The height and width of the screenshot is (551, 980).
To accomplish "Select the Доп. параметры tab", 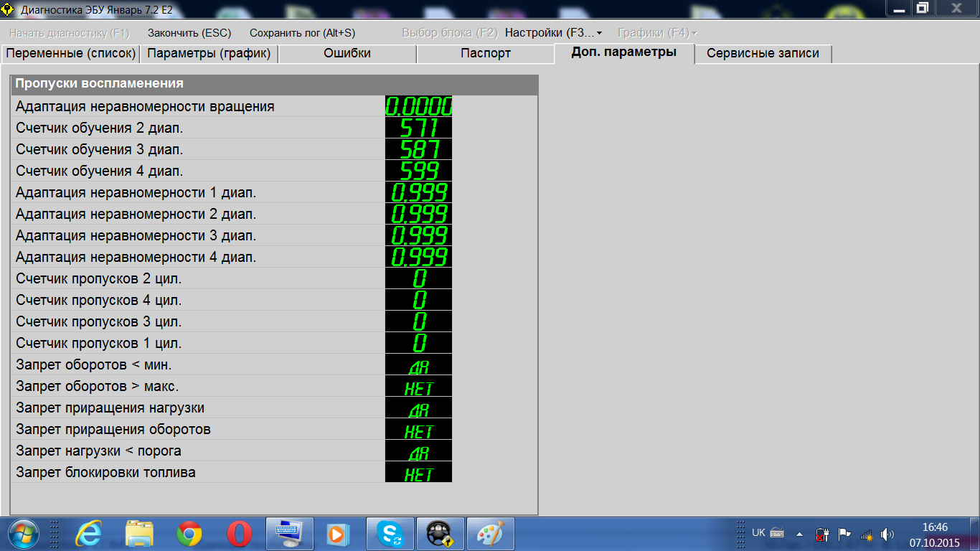I will pos(624,53).
